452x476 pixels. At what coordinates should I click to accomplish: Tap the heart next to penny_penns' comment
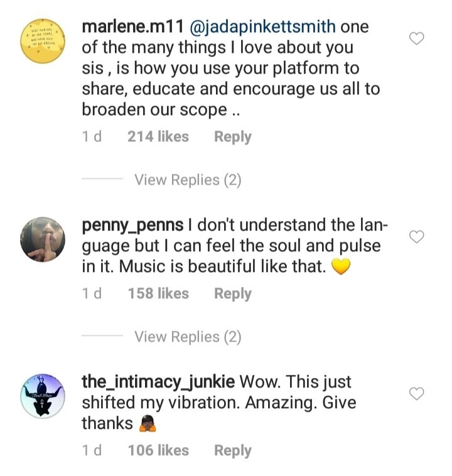(416, 237)
